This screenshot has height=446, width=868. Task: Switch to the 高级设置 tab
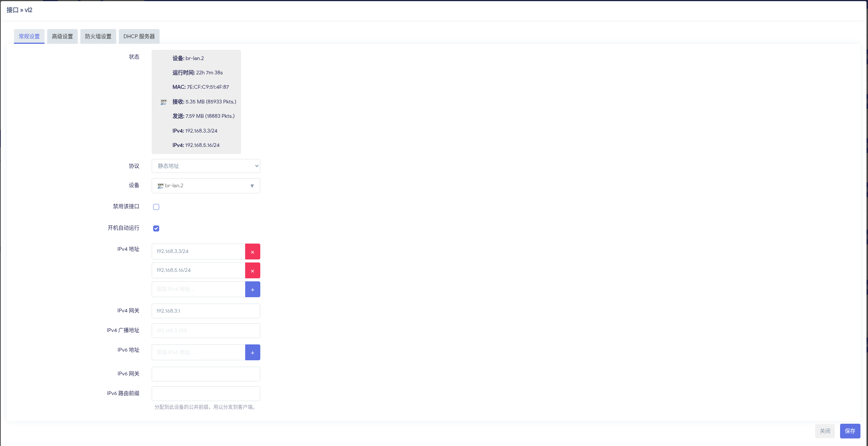(x=62, y=37)
